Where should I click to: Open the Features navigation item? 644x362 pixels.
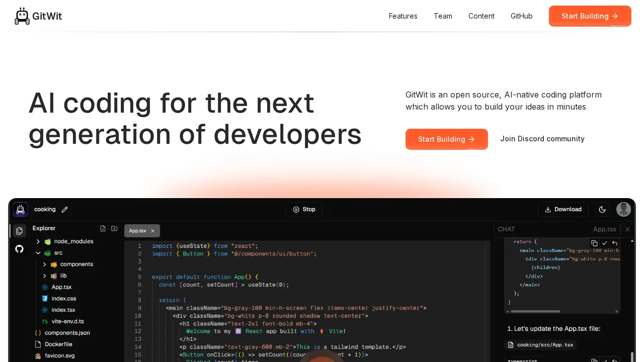point(403,16)
